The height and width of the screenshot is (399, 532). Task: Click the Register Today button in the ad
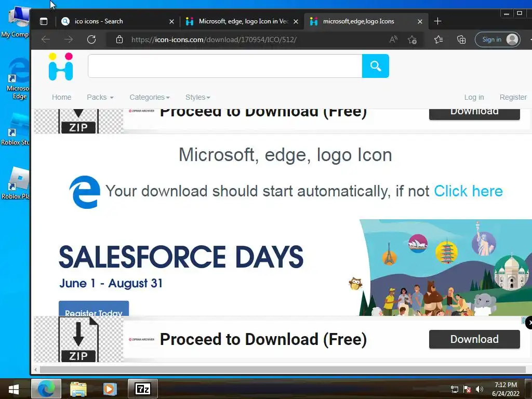pos(94,309)
